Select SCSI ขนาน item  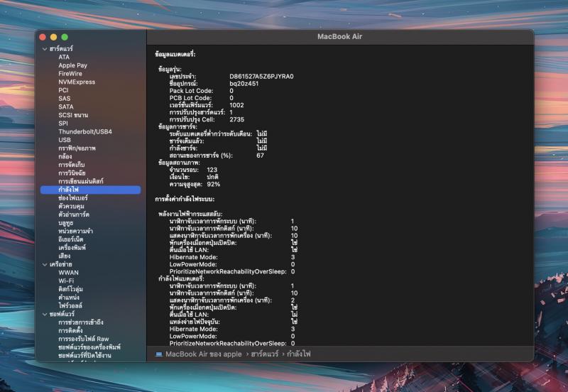click(x=73, y=115)
